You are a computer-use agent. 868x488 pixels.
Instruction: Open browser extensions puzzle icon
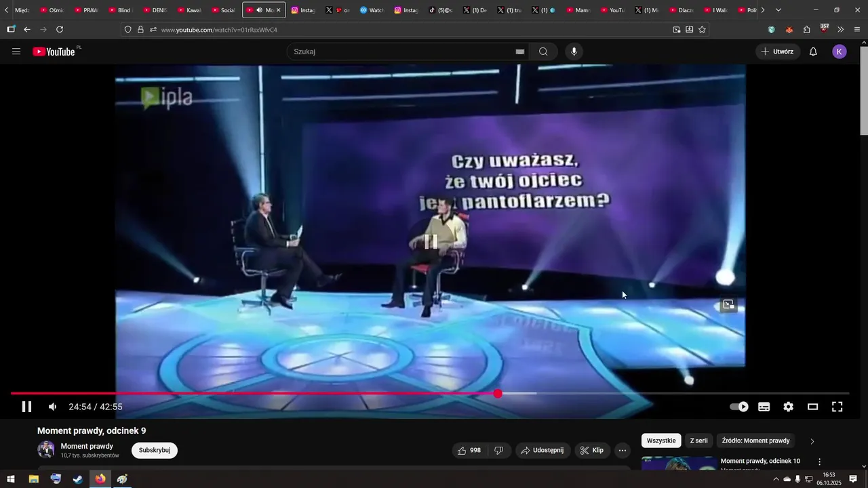(806, 29)
